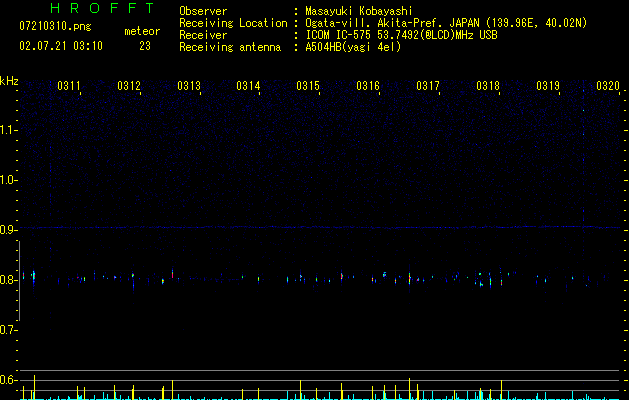This screenshot has width=629, height=400.
Task: Click the A504HB(yagi 4el) antenna text
Action: coord(353,47)
